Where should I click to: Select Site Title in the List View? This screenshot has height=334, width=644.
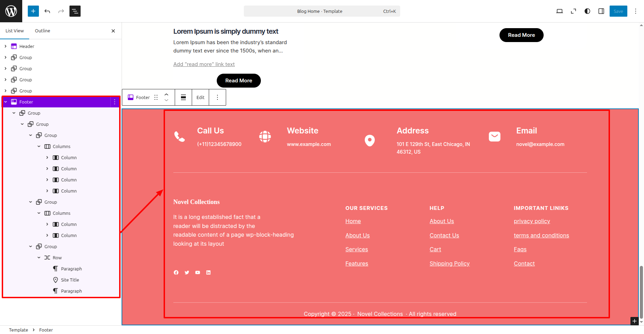coord(70,280)
